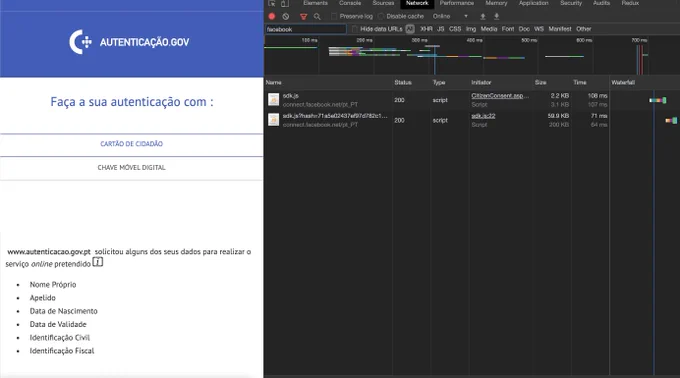
Task: Click the file icon for sdk.js?hash row
Action: click(x=273, y=120)
